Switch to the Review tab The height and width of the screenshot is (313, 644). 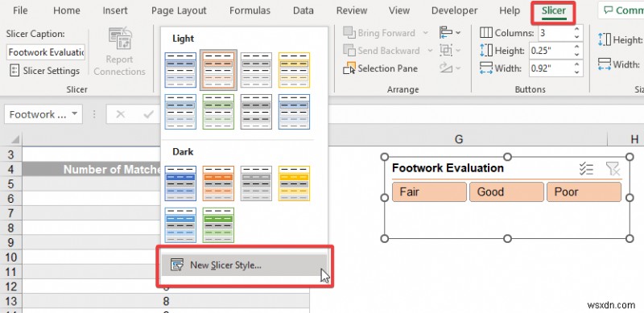click(x=352, y=10)
